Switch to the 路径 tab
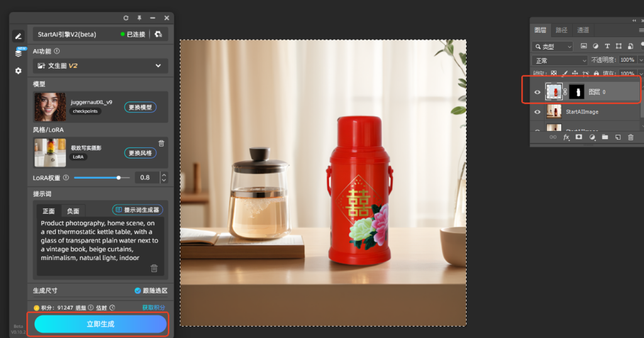Viewport: 644px width, 338px height. point(561,30)
